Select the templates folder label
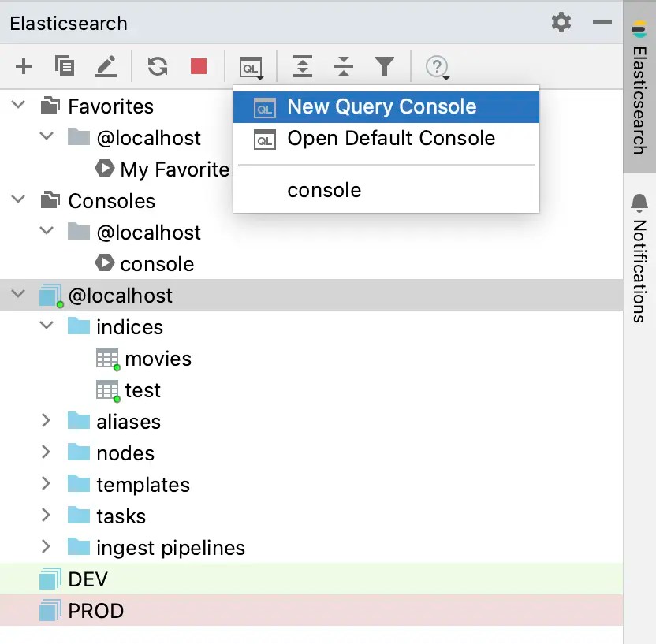This screenshot has height=644, width=656. click(143, 485)
